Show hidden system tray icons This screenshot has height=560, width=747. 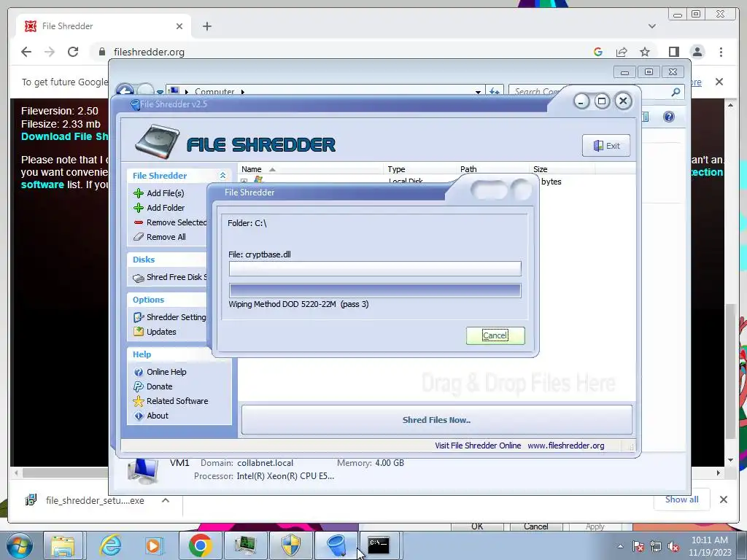pos(620,546)
